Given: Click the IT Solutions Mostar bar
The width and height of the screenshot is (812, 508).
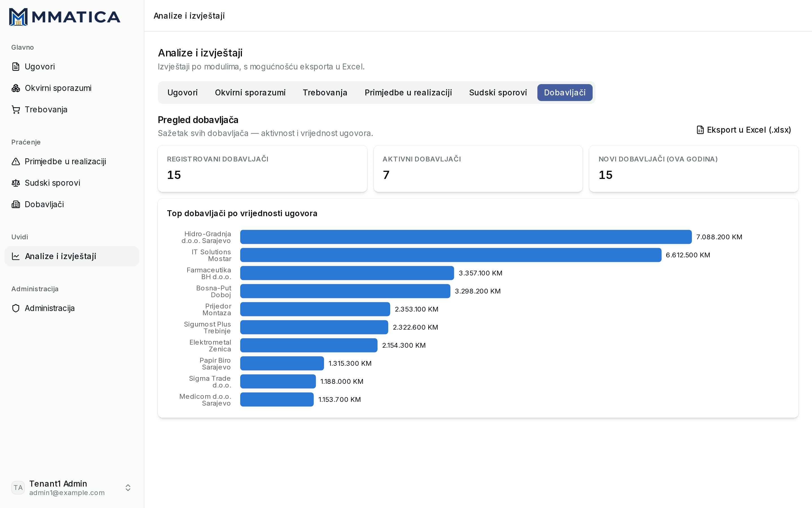Looking at the screenshot, I should click(451, 255).
